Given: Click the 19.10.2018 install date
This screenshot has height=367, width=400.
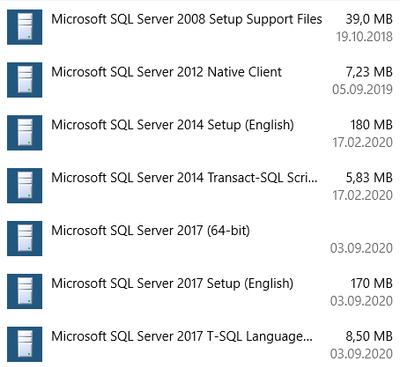Looking at the screenshot, I should pos(364,37).
